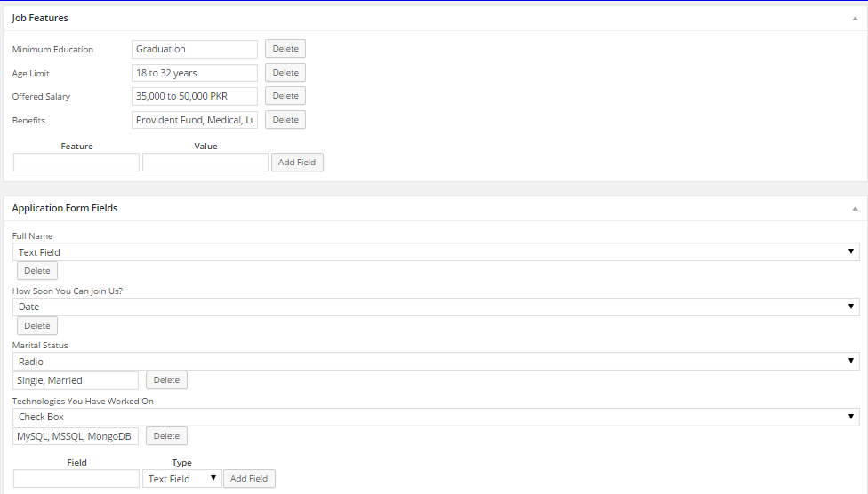The width and height of the screenshot is (868, 494).
Task: Delete the Age Limit feature
Action: 285,73
